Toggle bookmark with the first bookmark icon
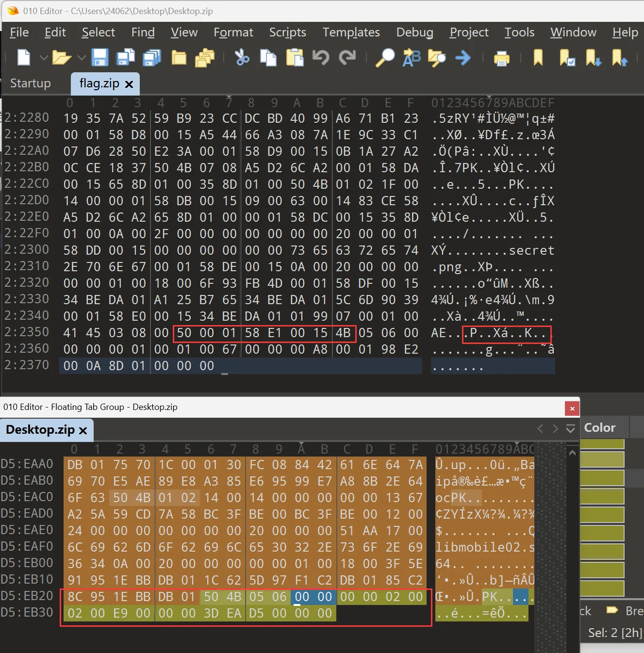 click(x=538, y=58)
